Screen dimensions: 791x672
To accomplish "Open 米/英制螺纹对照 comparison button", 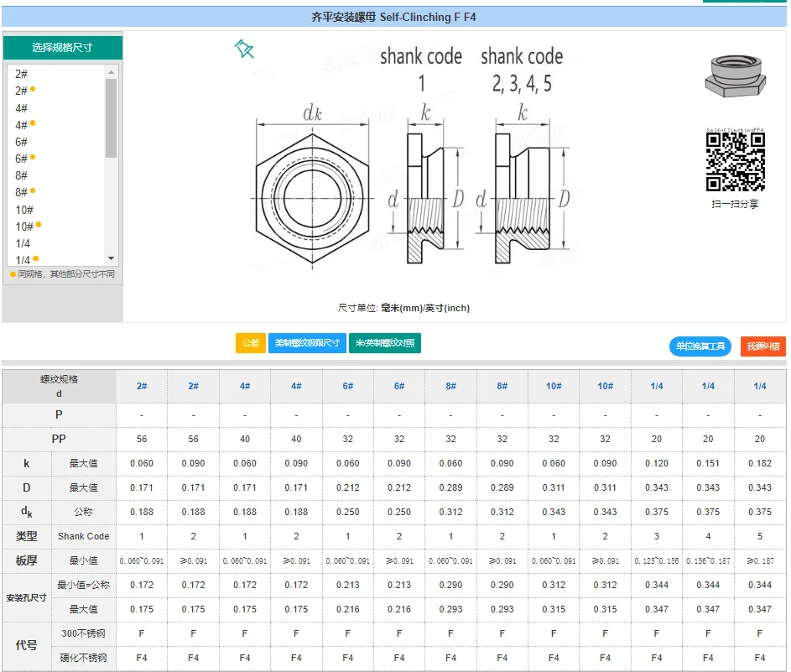I will (384, 343).
